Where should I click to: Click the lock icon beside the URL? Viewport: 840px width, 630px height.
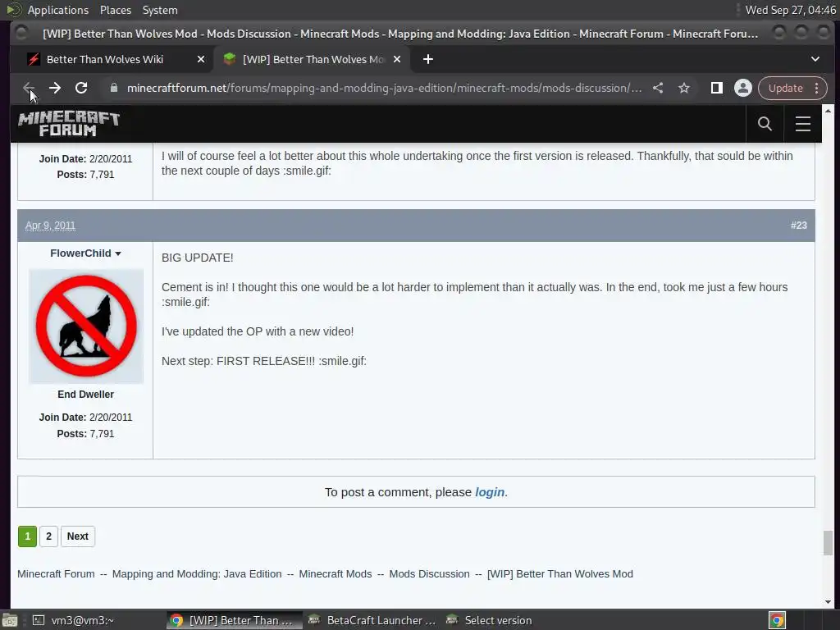113,88
